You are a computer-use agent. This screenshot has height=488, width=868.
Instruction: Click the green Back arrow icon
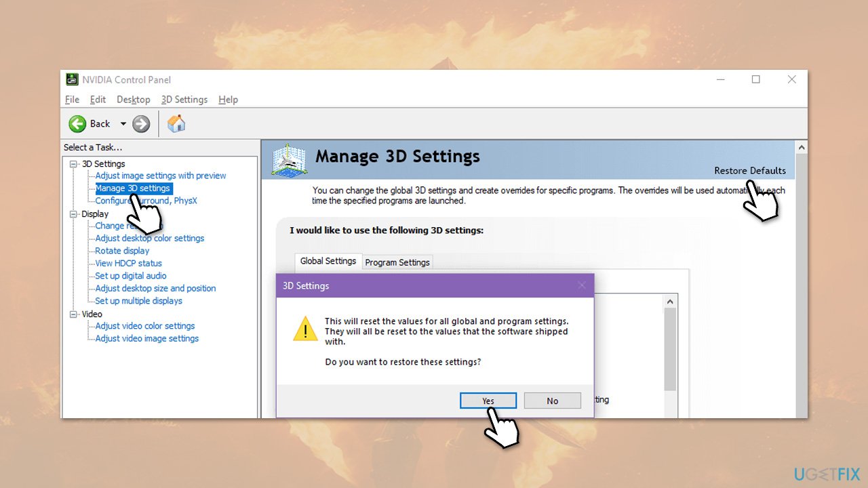pos(78,123)
